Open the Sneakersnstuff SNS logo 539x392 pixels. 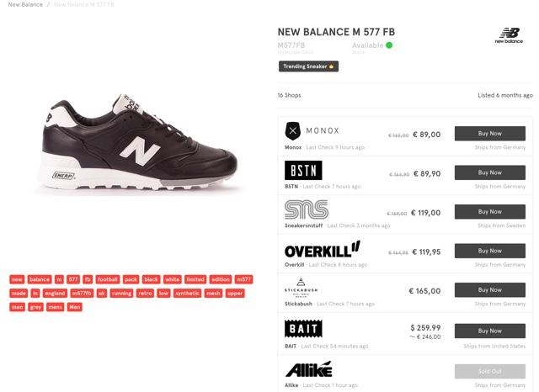(307, 209)
